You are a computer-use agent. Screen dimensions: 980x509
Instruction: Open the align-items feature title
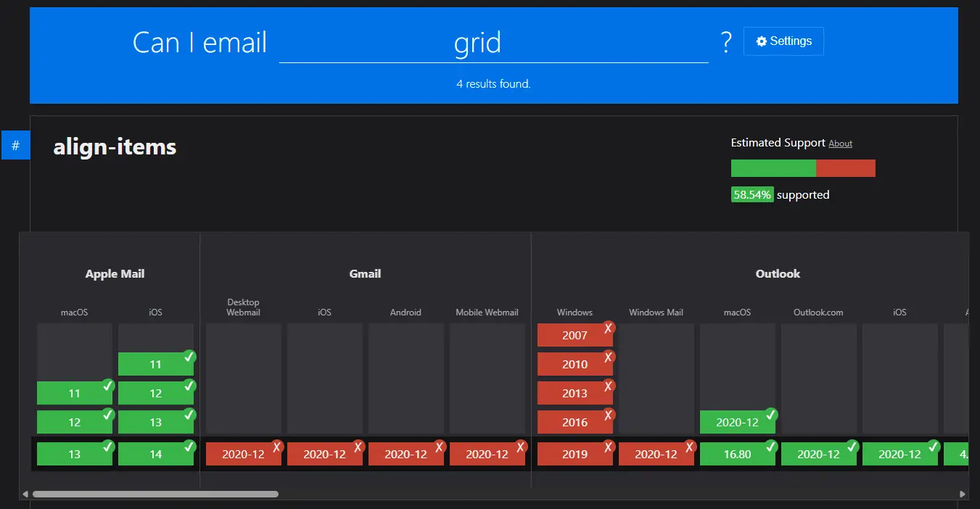pos(115,146)
